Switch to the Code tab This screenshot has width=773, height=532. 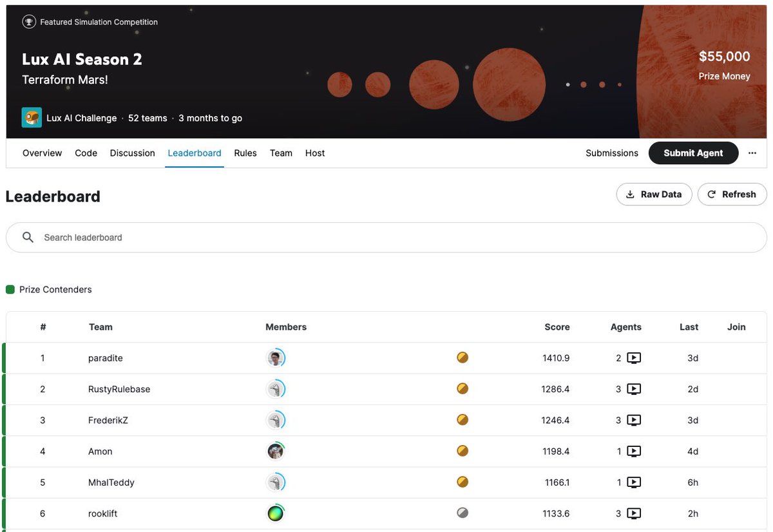(86, 153)
